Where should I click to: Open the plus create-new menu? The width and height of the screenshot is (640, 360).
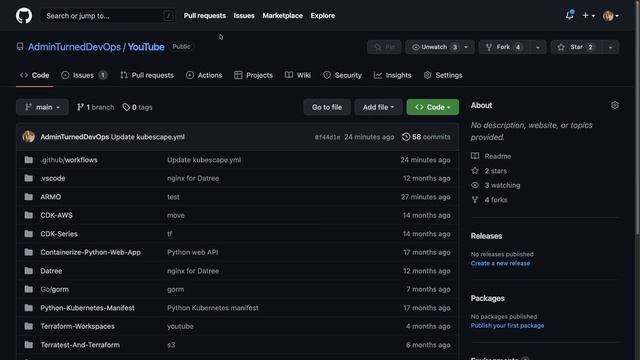tap(588, 16)
